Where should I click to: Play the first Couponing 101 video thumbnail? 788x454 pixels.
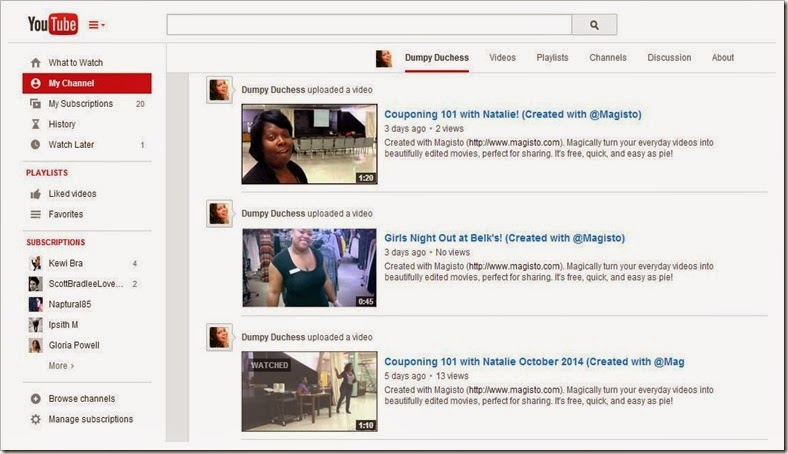pyautogui.click(x=309, y=144)
